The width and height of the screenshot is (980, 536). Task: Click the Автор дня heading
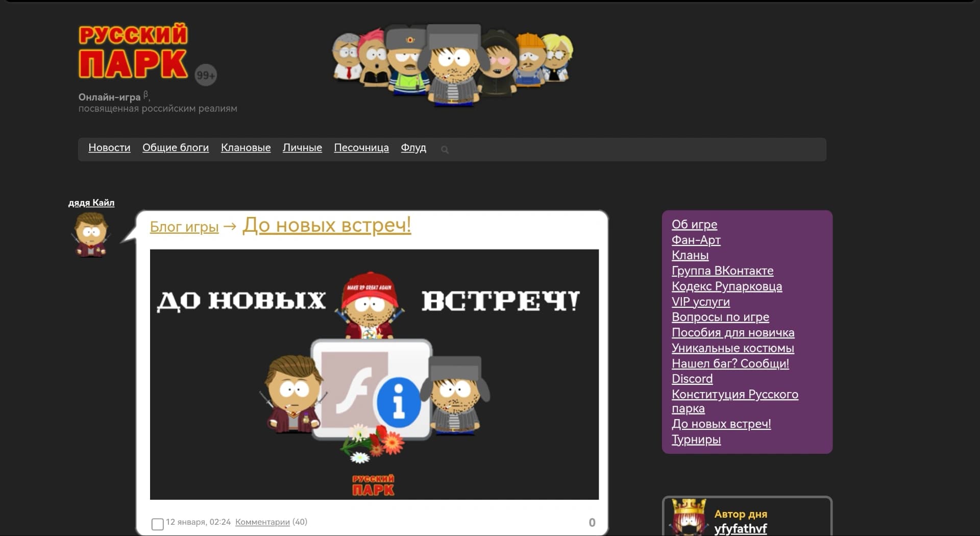click(741, 514)
